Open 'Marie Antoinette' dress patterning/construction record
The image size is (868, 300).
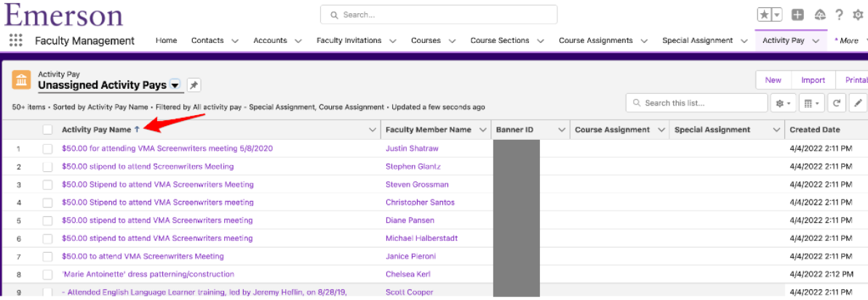[148, 274]
